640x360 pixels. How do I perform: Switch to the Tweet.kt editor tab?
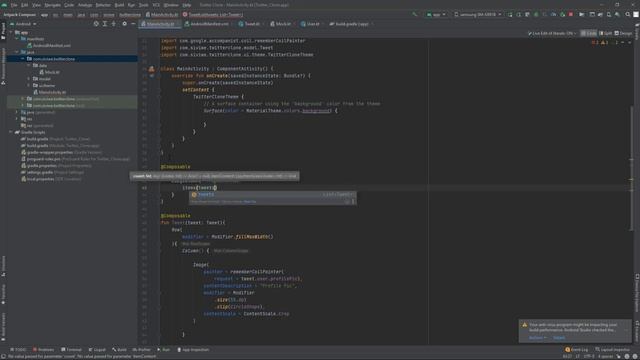(250, 24)
